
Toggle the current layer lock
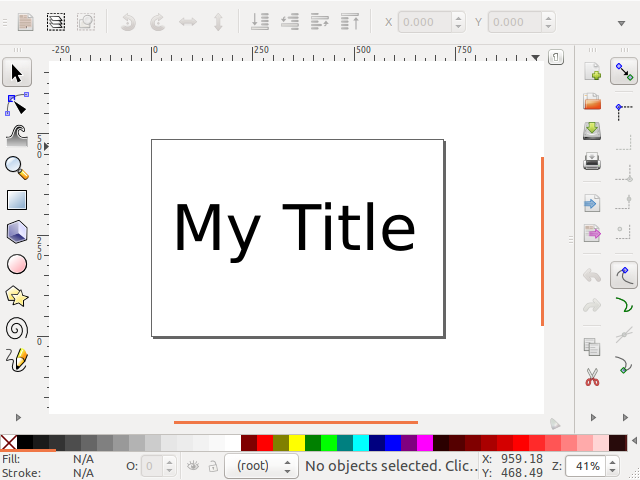pyautogui.click(x=212, y=466)
